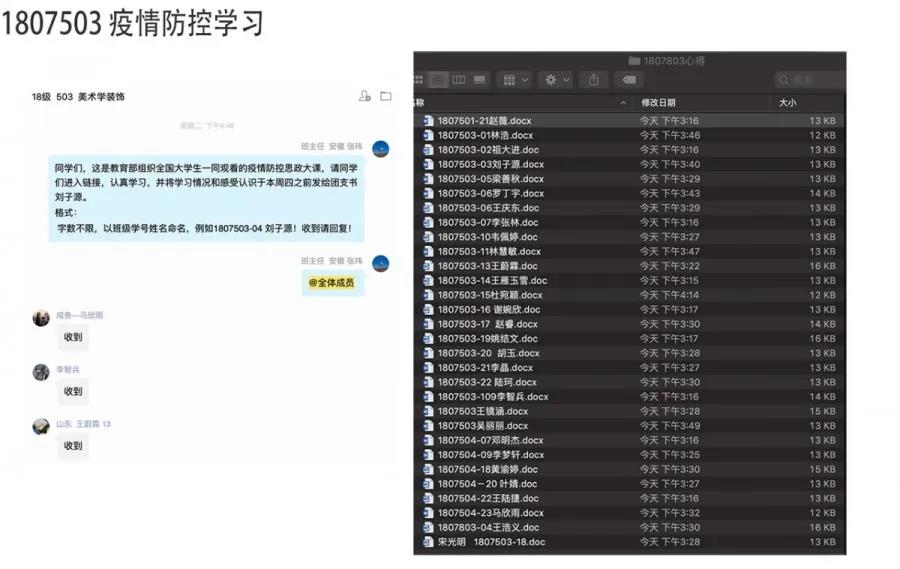This screenshot has width=900, height=569.
Task: Open the group files folder icon
Action: [x=386, y=96]
